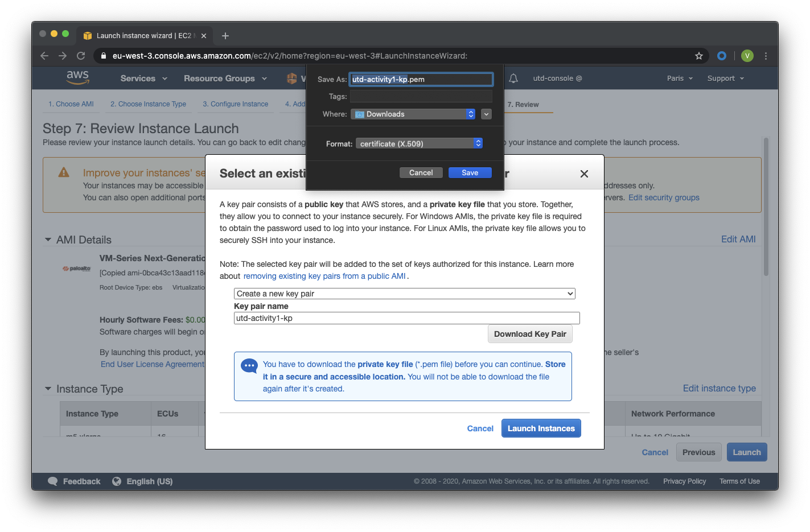Click the blue chat bubble info icon

coord(249,366)
